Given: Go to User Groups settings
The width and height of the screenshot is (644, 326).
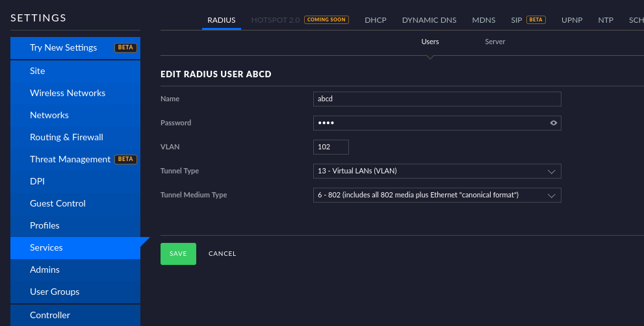Looking at the screenshot, I should tap(75, 292).
